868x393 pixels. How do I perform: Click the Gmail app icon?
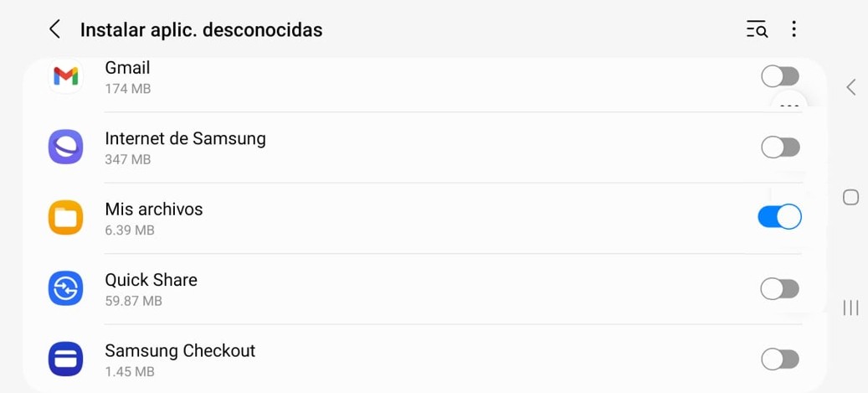(x=65, y=76)
